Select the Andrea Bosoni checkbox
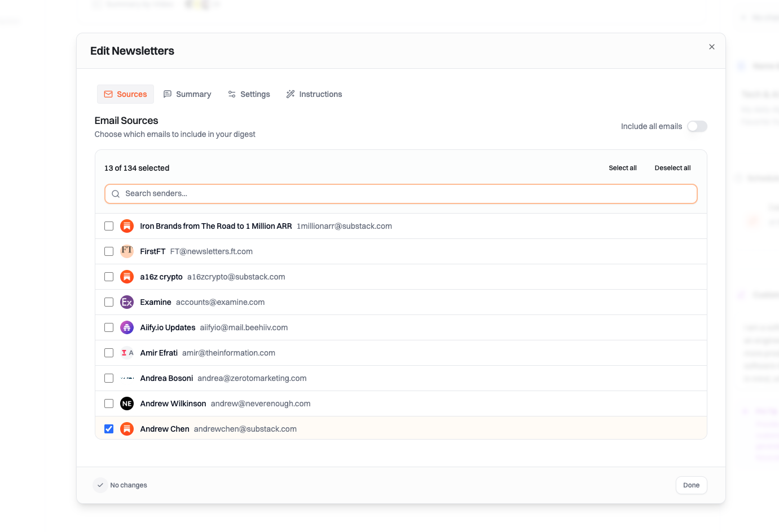 (109, 378)
